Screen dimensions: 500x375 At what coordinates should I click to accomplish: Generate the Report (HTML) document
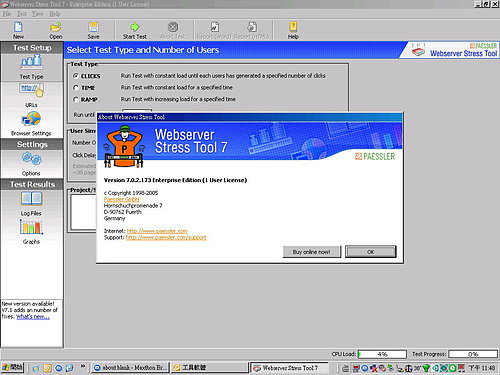(252, 30)
